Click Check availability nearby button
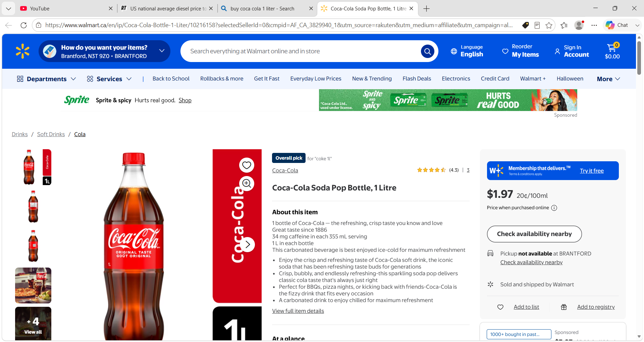 click(x=534, y=234)
